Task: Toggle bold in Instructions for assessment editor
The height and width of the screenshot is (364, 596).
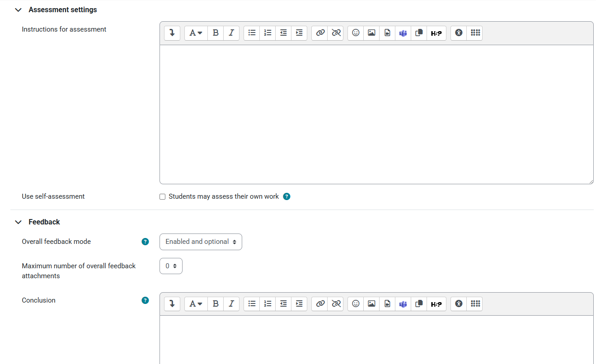Action: tap(216, 33)
